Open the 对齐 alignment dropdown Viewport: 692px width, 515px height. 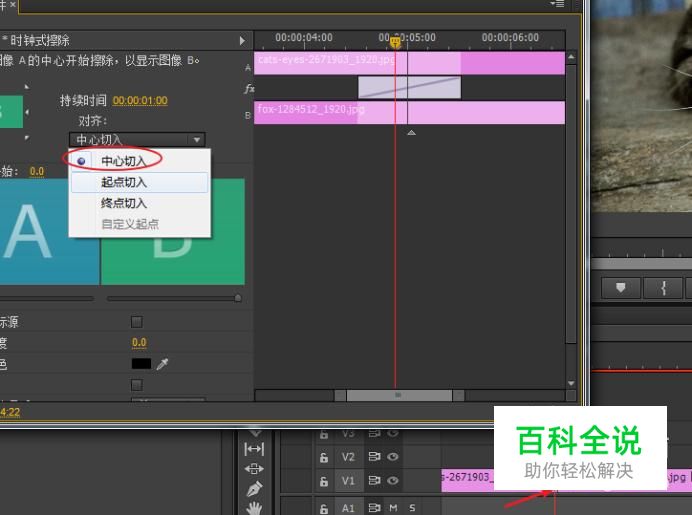(x=137, y=140)
